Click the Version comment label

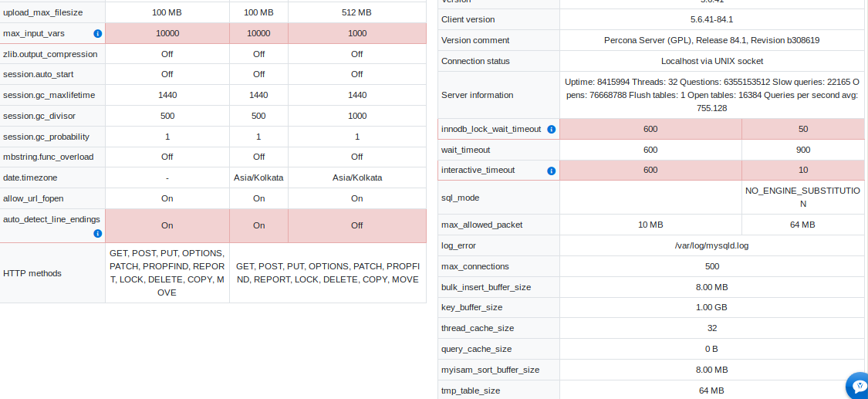coord(475,40)
